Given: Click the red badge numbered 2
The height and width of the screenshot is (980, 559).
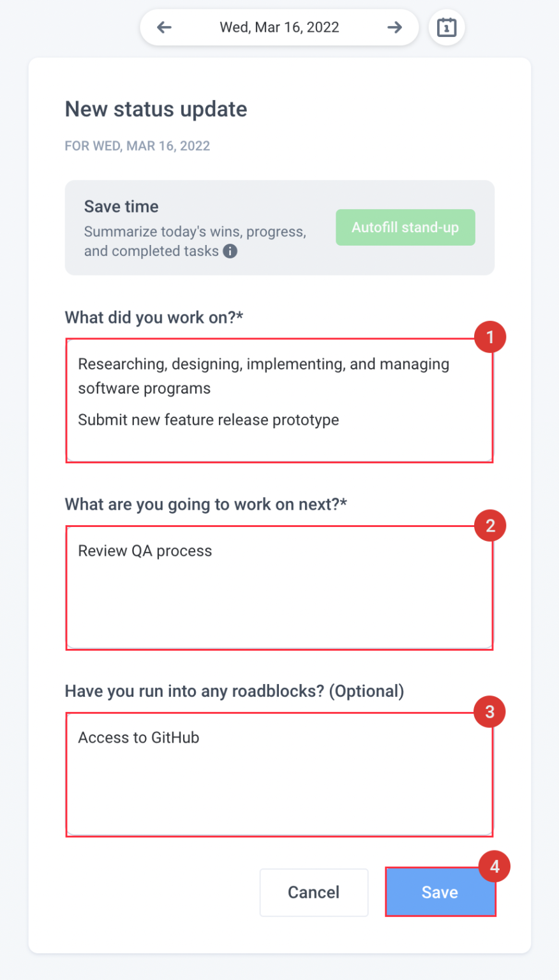Looking at the screenshot, I should (x=490, y=525).
